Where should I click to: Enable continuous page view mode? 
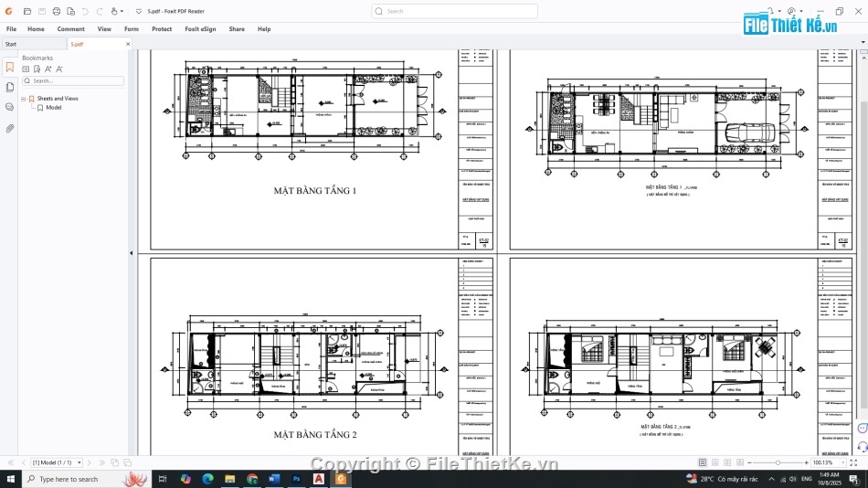[715, 462]
